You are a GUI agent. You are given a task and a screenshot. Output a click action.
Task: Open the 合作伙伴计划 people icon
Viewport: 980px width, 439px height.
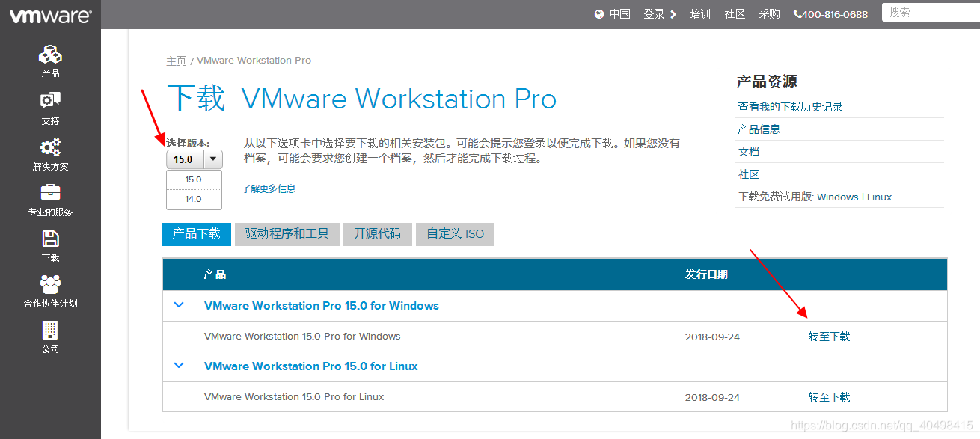click(x=50, y=284)
